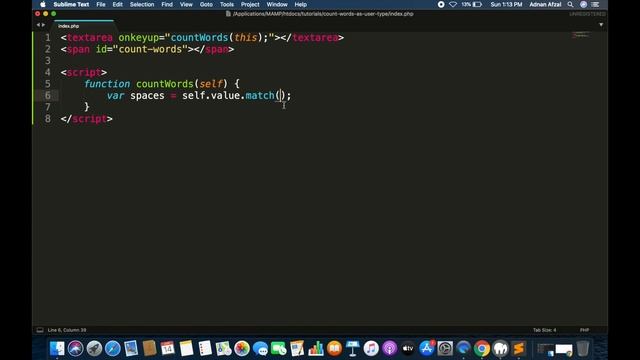Open the Trash in the dock

(x=583, y=349)
